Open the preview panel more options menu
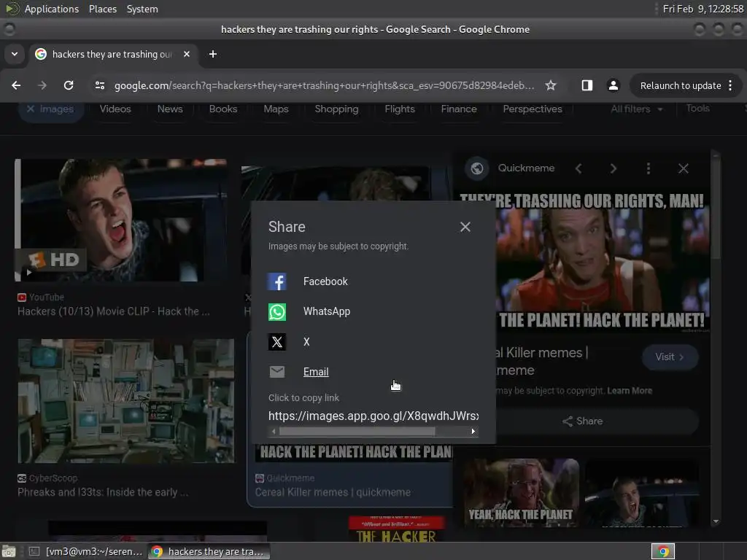Viewport: 747px width, 560px height. click(649, 168)
